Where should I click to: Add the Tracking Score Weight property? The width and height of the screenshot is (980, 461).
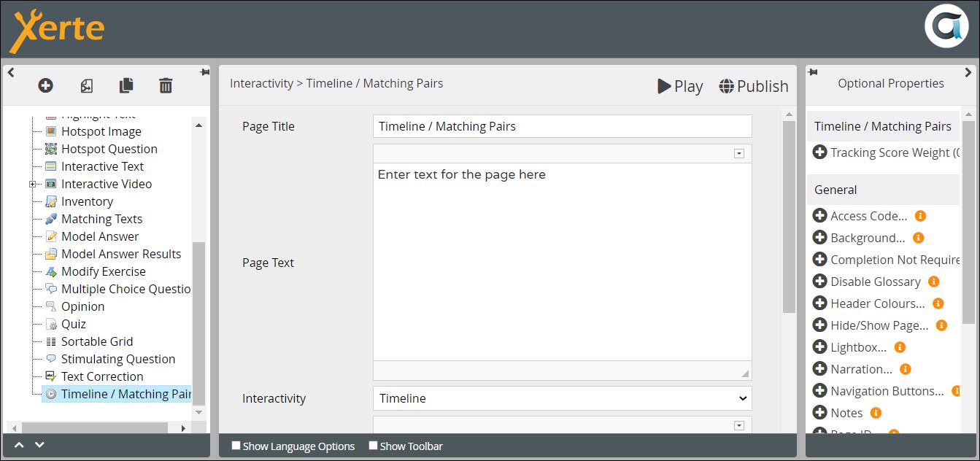819,152
